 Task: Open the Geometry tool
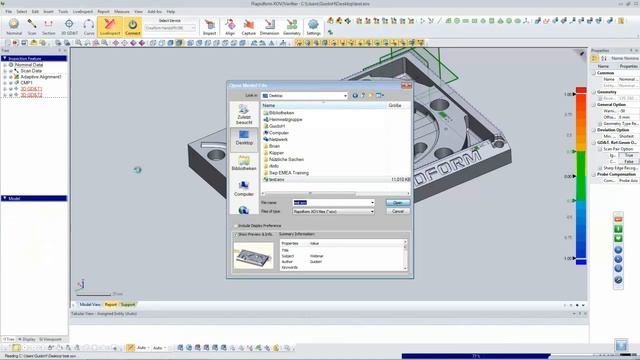point(292,27)
